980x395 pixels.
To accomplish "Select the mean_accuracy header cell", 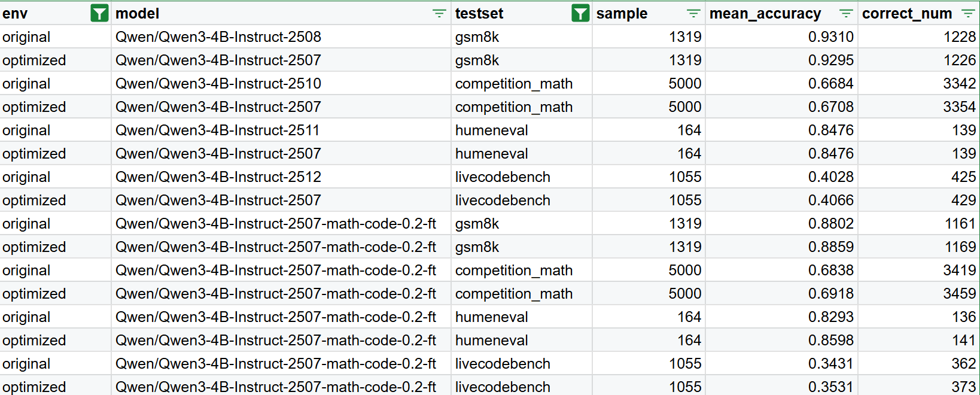I will pos(782,13).
